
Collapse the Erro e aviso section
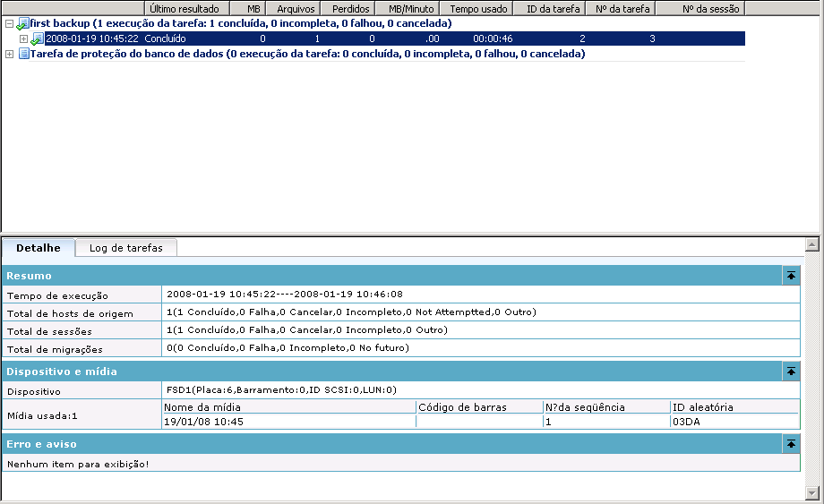coord(791,444)
